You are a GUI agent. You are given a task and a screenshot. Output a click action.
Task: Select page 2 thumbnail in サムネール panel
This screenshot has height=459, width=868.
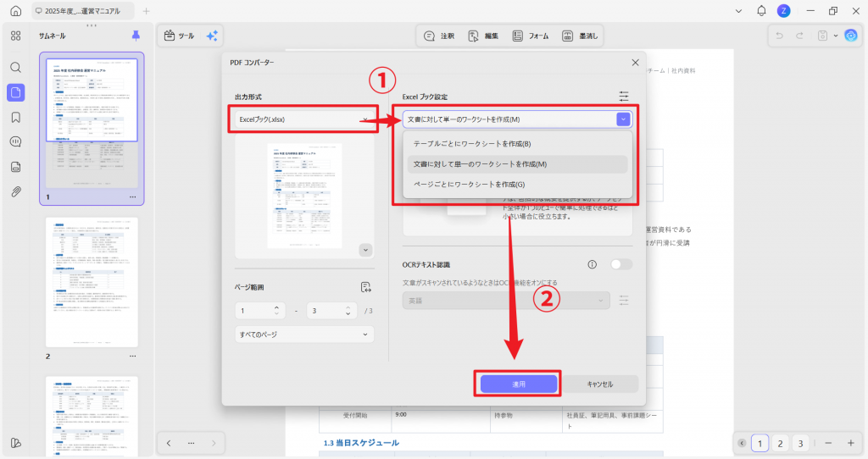pos(92,282)
